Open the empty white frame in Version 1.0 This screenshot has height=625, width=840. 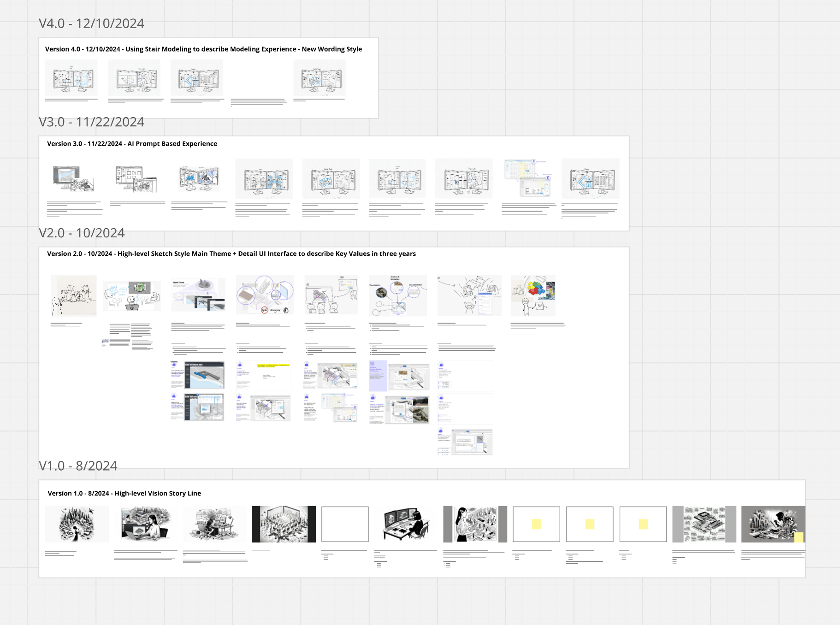(x=345, y=525)
